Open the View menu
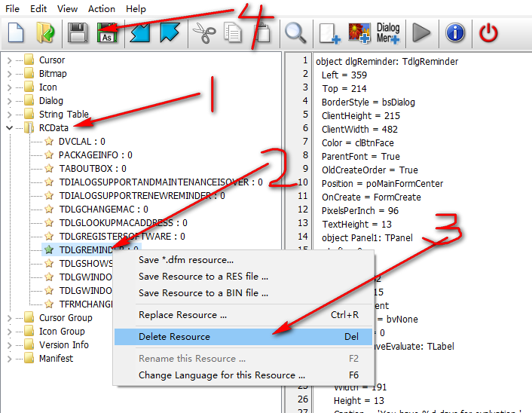Image resolution: width=532 pixels, height=413 pixels. 67,9
